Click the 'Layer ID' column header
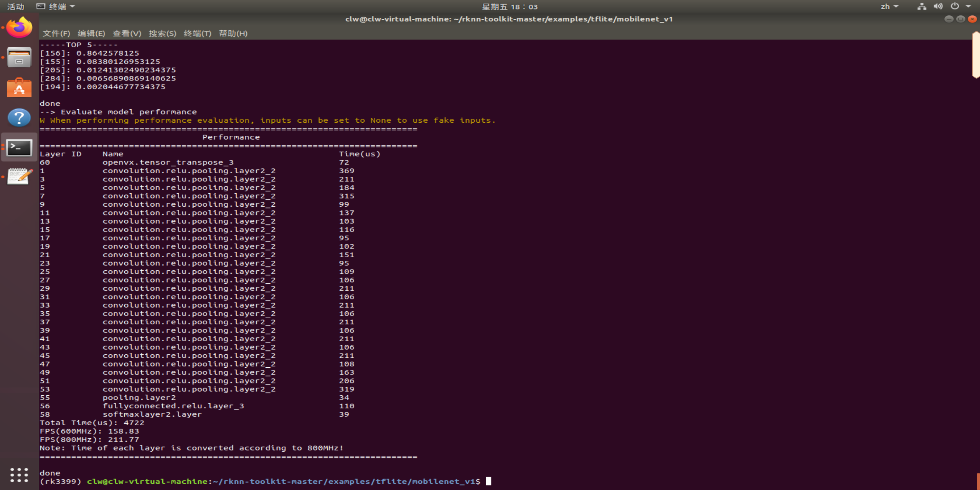 coord(61,154)
